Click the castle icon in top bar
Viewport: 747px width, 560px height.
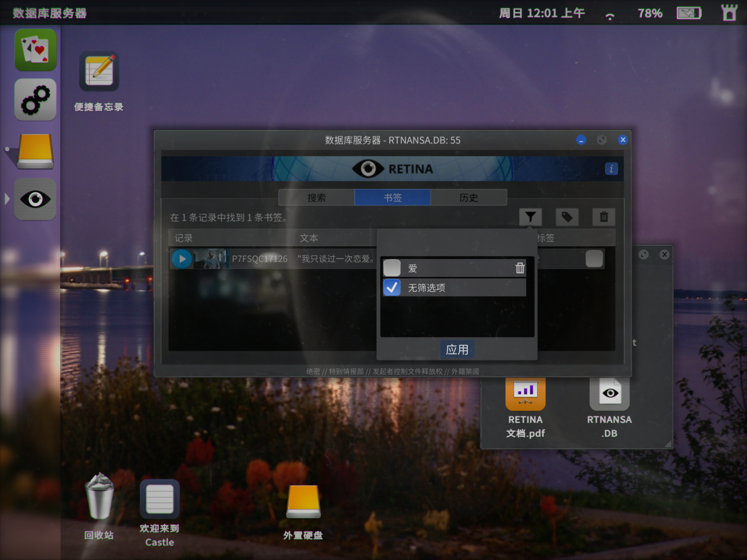pos(729,13)
